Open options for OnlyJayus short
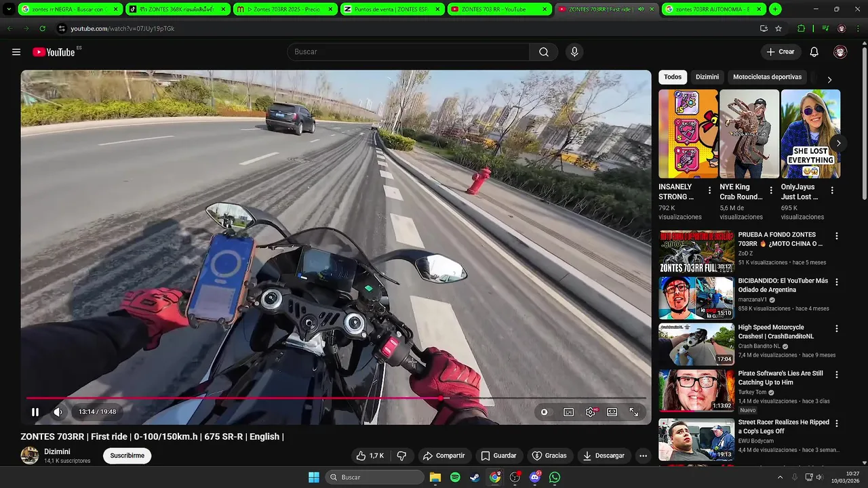The width and height of the screenshot is (868, 488). coord(832,190)
